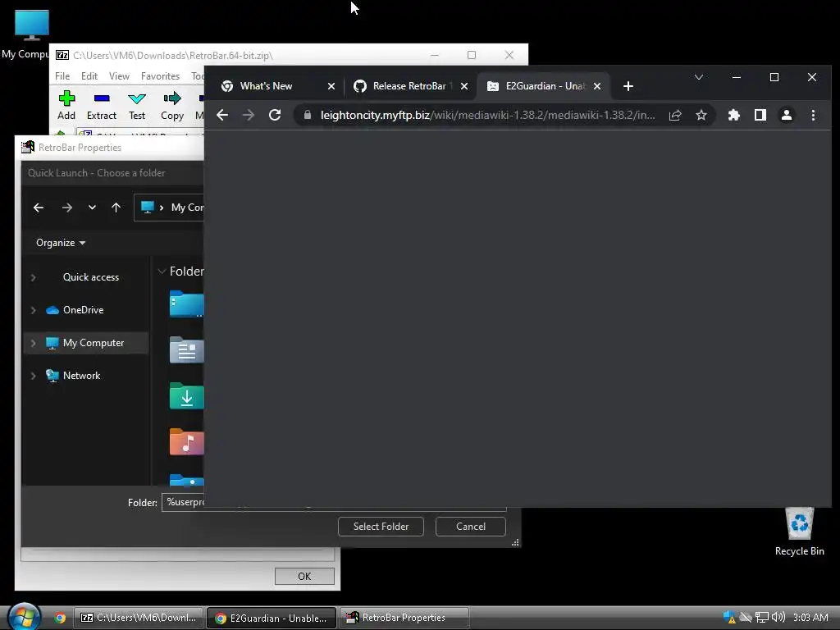Click Select Folder button

coord(381,527)
